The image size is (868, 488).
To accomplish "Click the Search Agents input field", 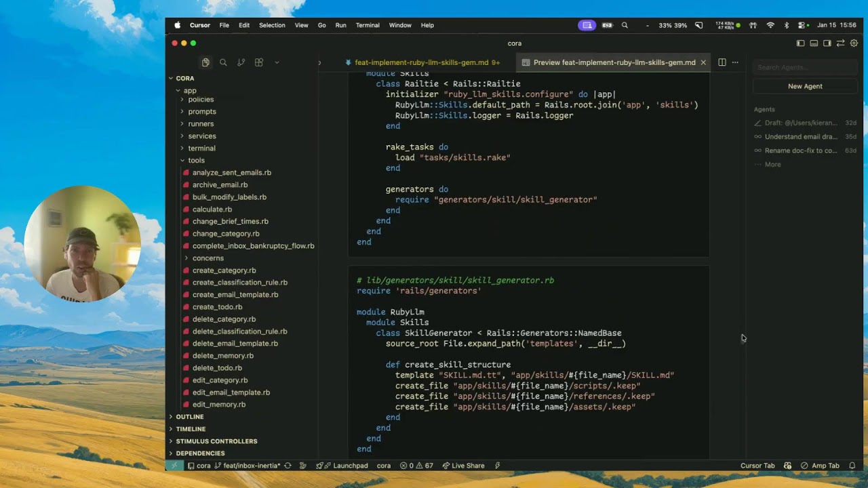I will [805, 67].
